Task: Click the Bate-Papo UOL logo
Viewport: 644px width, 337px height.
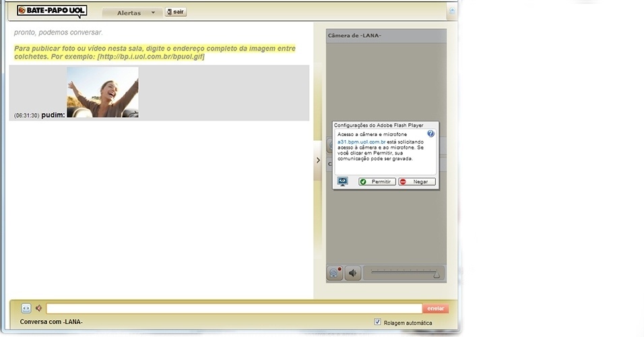Action: 51,11
